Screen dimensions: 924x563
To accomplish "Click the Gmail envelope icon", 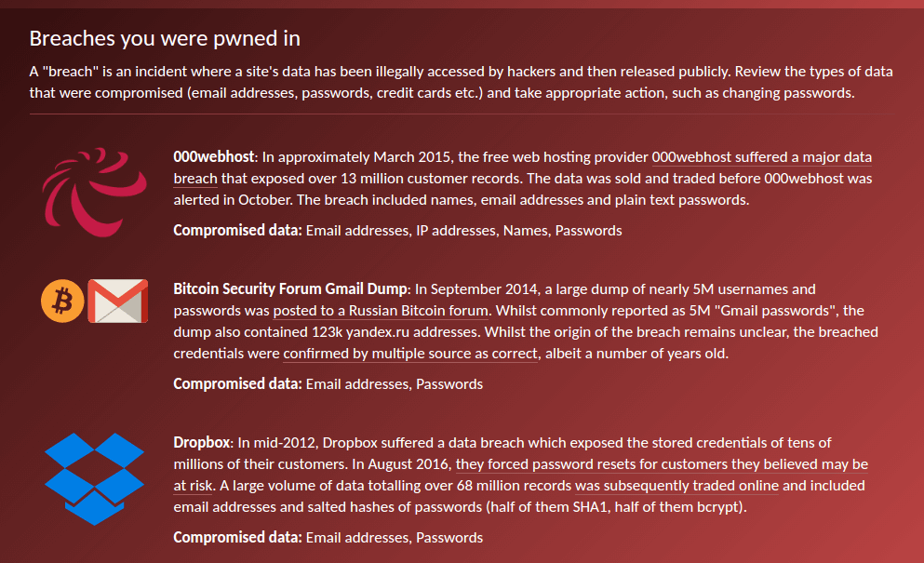I will tap(118, 302).
